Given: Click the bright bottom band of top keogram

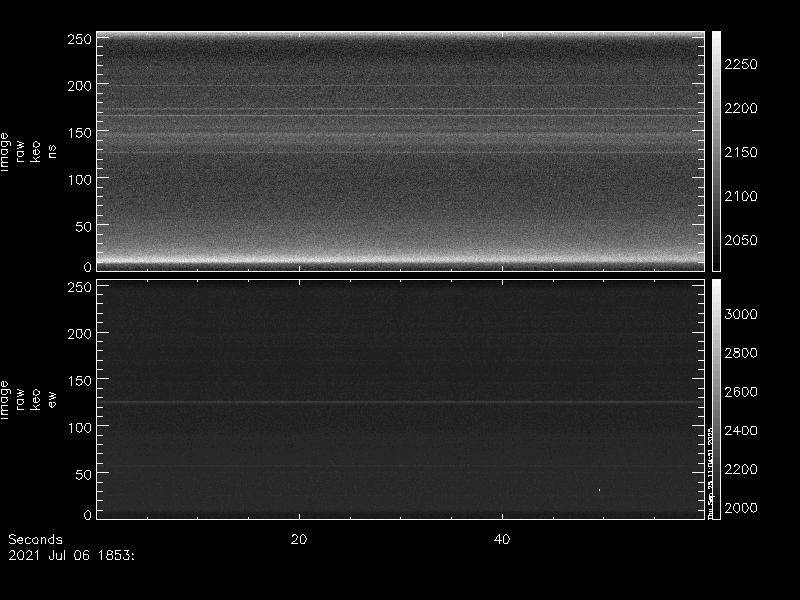Looking at the screenshot, I should coord(400,260).
